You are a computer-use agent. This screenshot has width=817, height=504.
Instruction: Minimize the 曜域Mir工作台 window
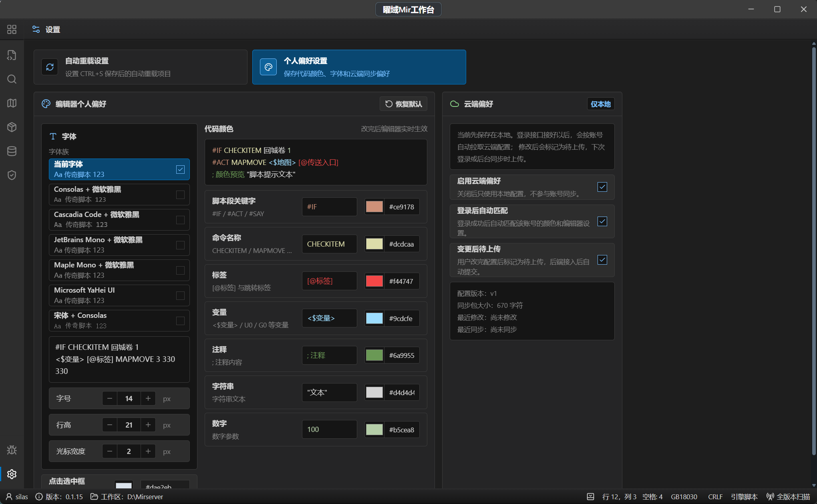(751, 9)
